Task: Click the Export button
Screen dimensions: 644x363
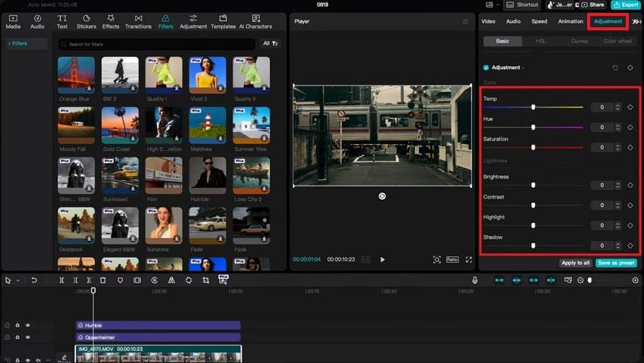Action: [x=626, y=5]
